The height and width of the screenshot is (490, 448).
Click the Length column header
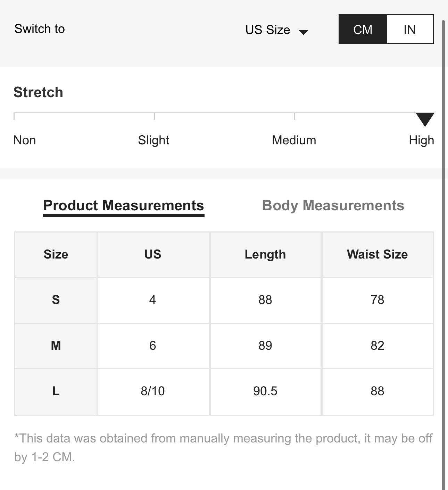coord(265,254)
